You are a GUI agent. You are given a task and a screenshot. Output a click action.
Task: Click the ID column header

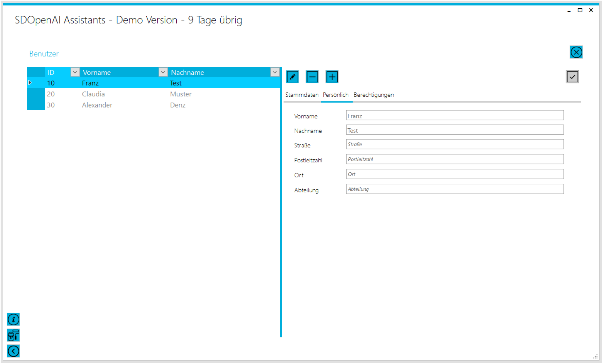pyautogui.click(x=51, y=72)
